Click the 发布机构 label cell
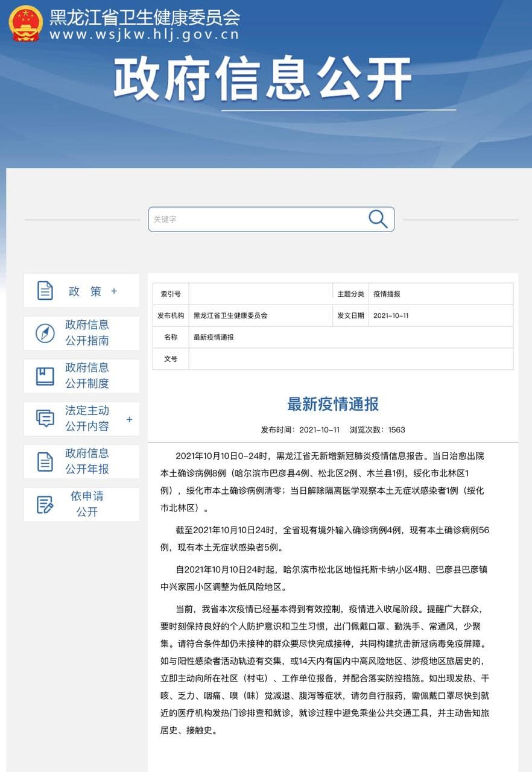The image size is (532, 772). pos(171,315)
